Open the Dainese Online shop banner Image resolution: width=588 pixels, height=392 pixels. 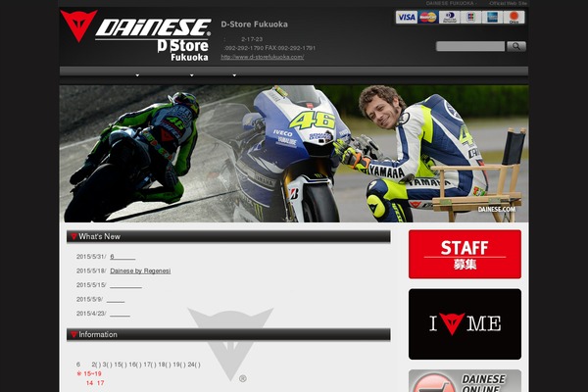coord(465,381)
